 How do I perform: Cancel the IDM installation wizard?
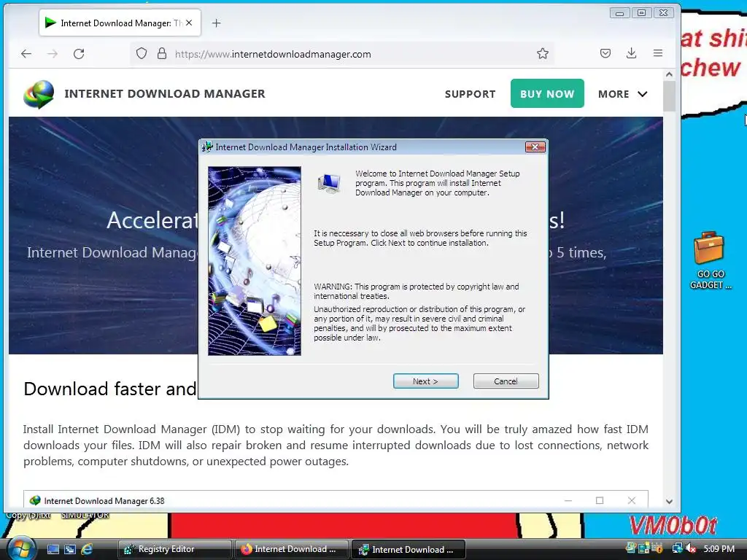[506, 381]
